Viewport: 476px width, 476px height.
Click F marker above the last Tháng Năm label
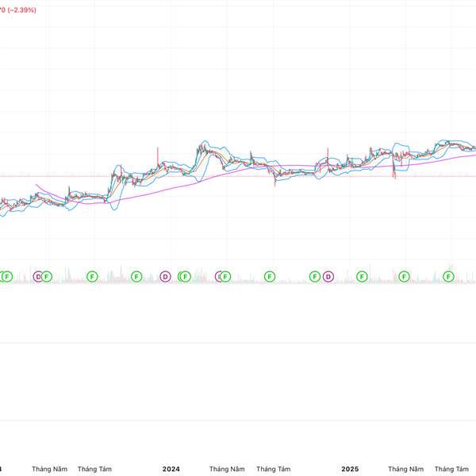405,276
